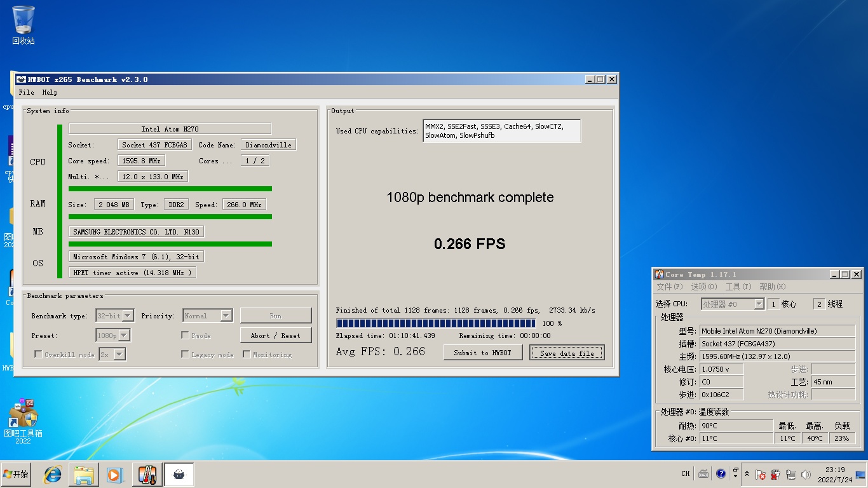Viewport: 868px width, 488px height.
Task: Click the Core Temp 最高 40°C value
Action: click(815, 438)
